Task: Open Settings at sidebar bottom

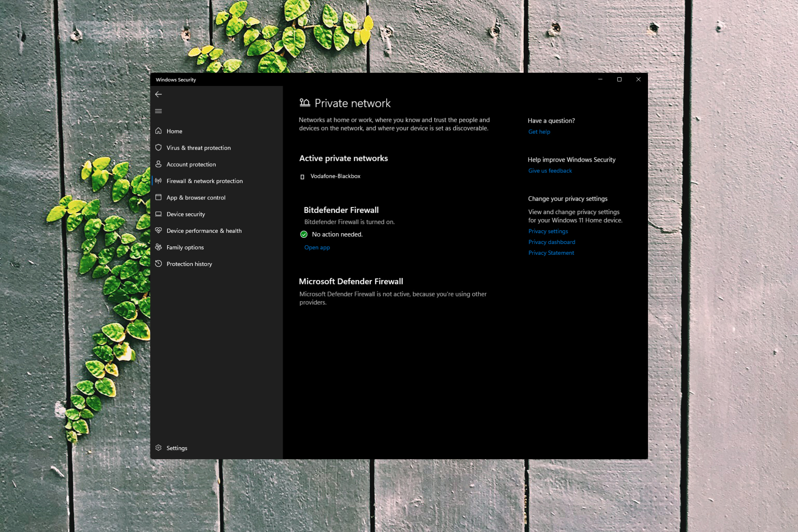Action: click(177, 448)
